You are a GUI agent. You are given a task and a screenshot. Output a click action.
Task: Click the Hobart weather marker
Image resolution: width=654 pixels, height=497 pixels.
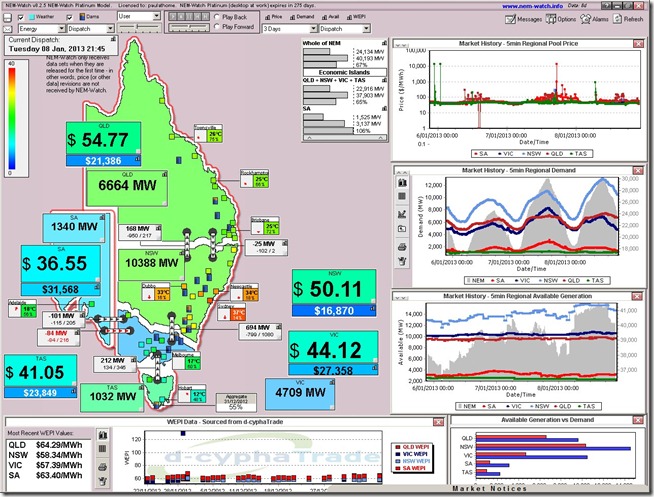[x=192, y=394]
